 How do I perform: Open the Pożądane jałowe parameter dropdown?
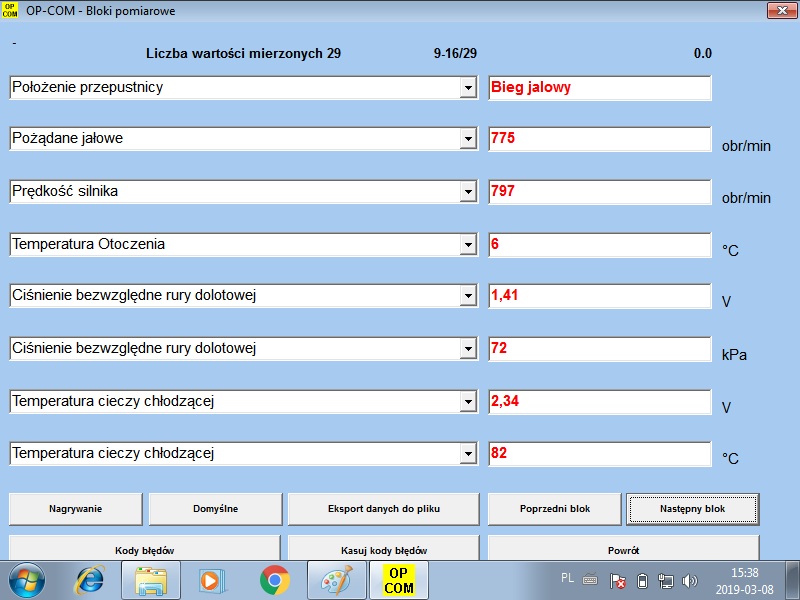click(x=467, y=140)
